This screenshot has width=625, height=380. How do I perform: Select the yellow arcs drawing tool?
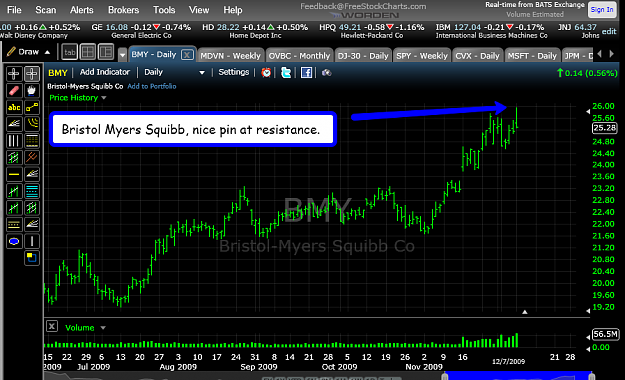pos(31,124)
